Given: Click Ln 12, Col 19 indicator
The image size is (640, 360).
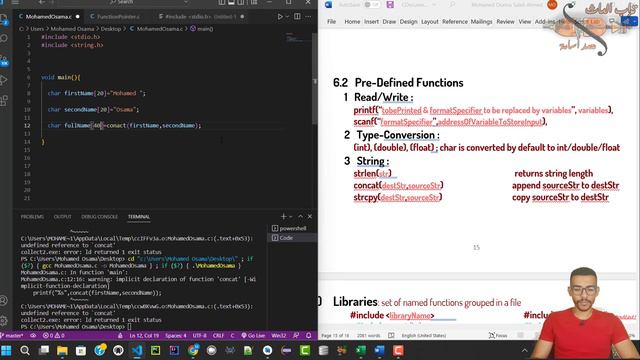Looking at the screenshot, I should click(x=144, y=336).
